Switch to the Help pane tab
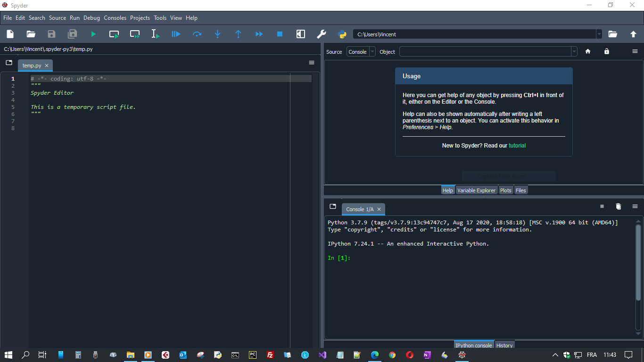The height and width of the screenshot is (362, 644). 448,190
